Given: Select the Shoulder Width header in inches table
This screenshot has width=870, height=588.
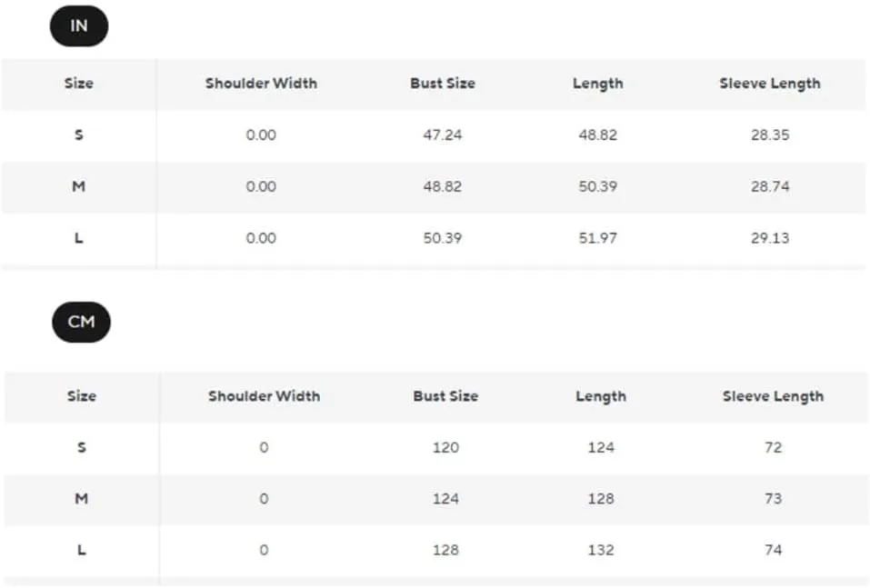Looking at the screenshot, I should tap(261, 84).
